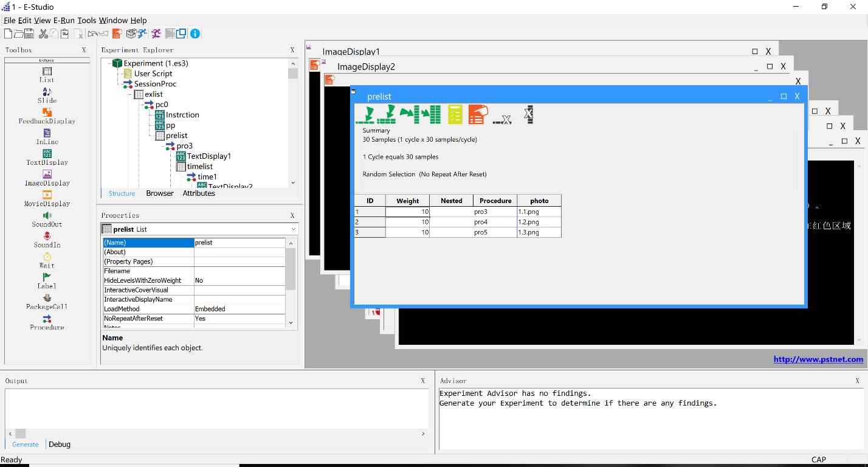
Task: Click Add Level icon in prelist toolbar
Action: tap(365, 114)
